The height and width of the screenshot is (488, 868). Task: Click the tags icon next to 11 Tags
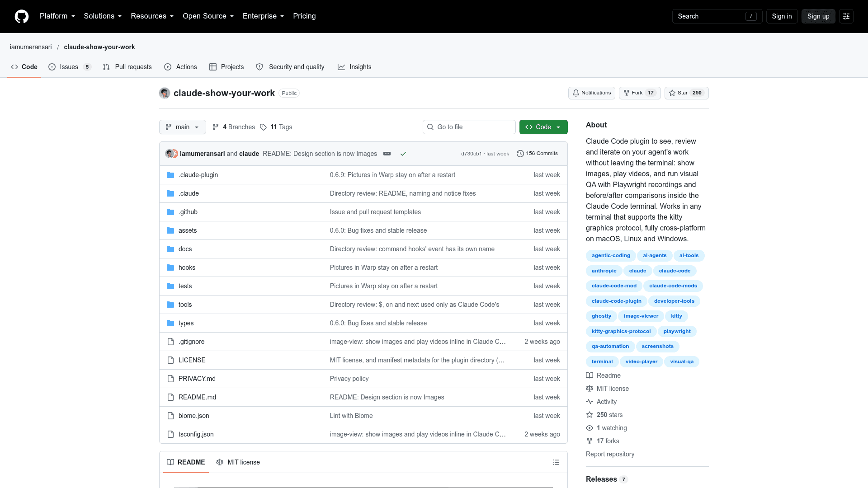pos(264,127)
